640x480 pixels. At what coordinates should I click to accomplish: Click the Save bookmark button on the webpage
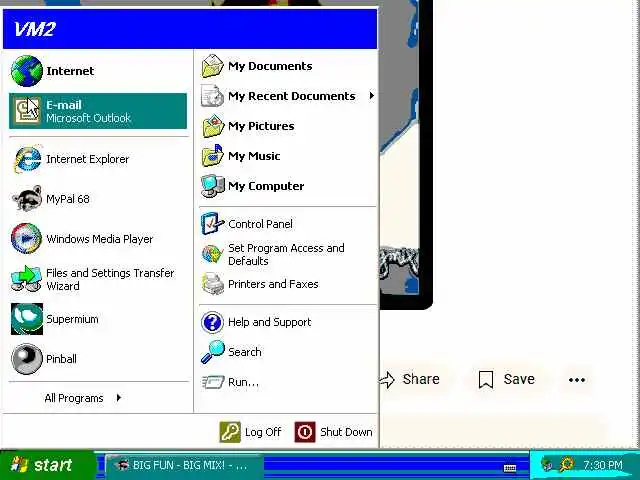click(506, 380)
